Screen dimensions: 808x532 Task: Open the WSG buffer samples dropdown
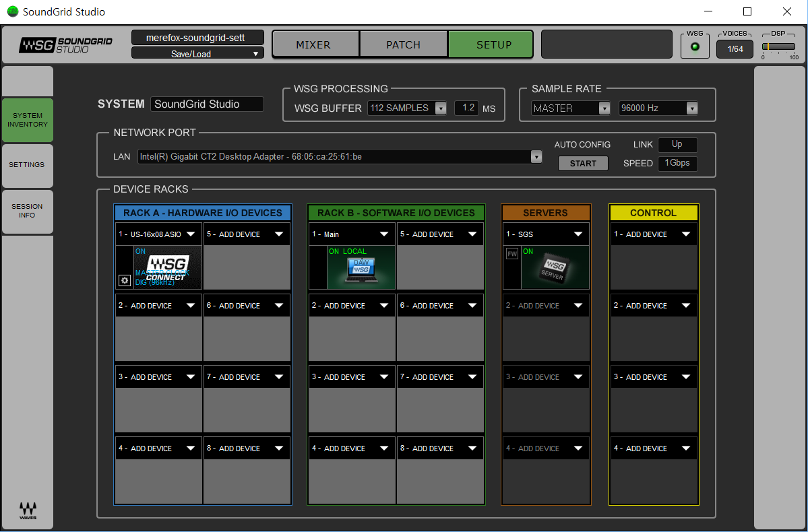[407, 108]
